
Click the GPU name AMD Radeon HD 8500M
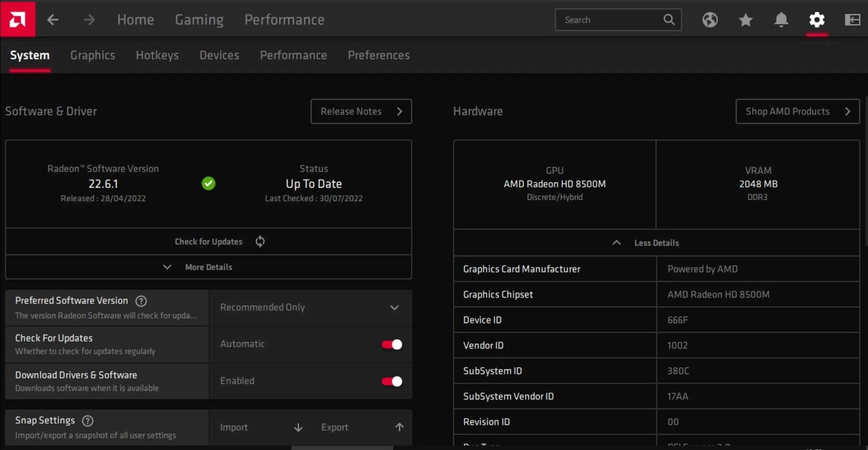click(555, 184)
